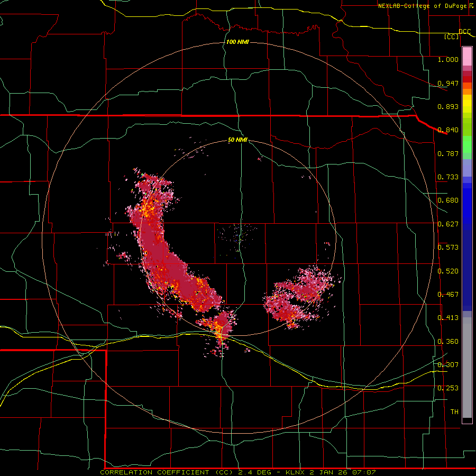The width and height of the screenshot is (476, 476).
Task: Click the 0.520 value on the color scale
Action: tap(448, 271)
